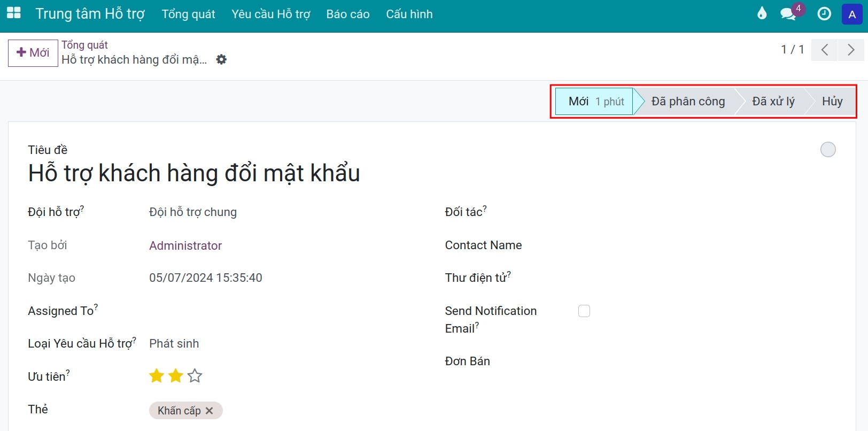
Task: Move ticket to Hủy stage
Action: pyautogui.click(x=832, y=102)
